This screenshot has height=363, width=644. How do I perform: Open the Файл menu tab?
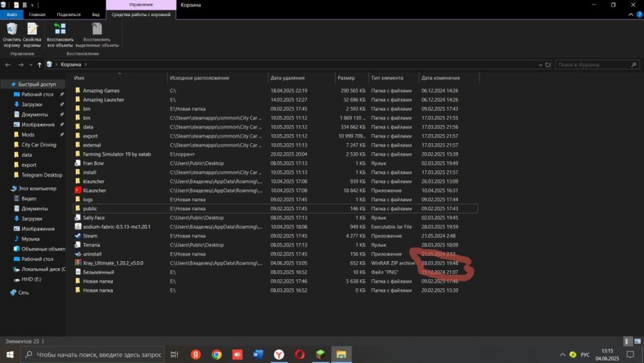point(12,14)
